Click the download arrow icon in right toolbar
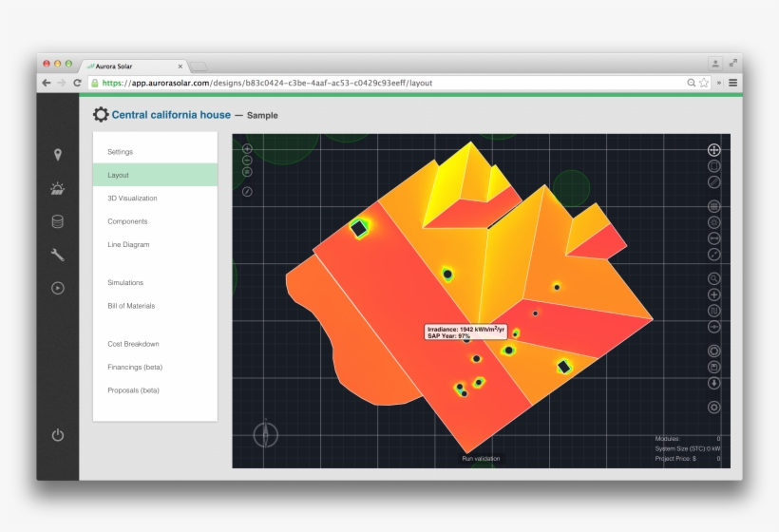 (x=714, y=383)
